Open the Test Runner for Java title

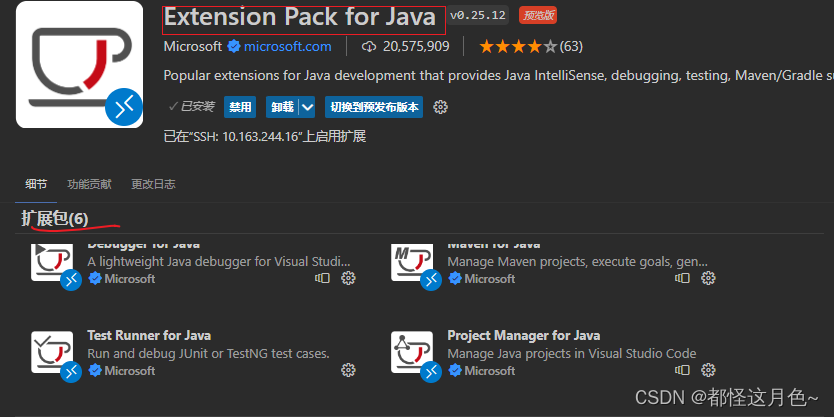coord(149,336)
